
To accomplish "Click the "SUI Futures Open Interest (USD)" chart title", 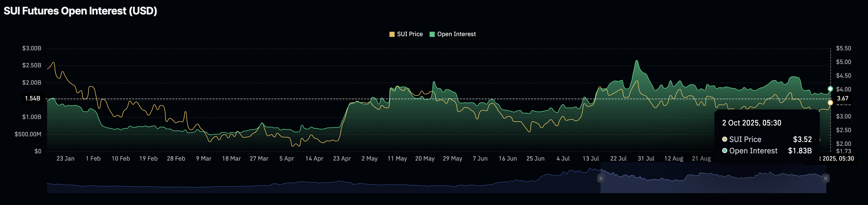I will coord(80,11).
